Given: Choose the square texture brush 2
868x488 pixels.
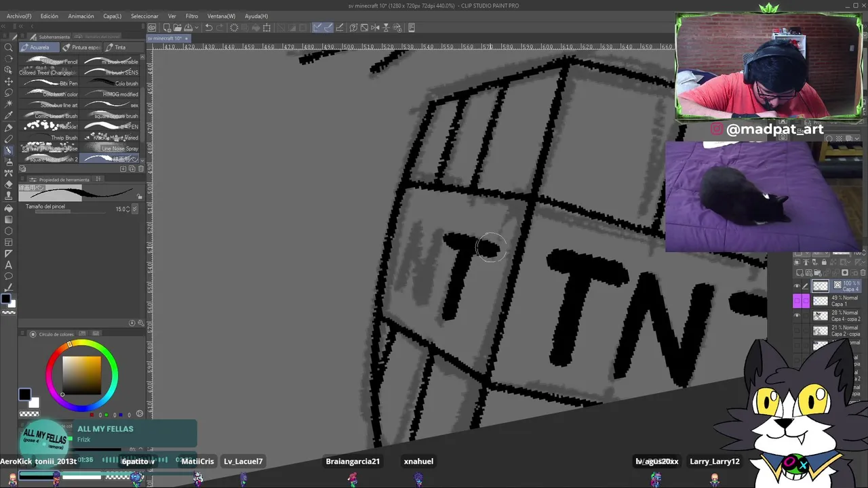Looking at the screenshot, I should pos(50,159).
